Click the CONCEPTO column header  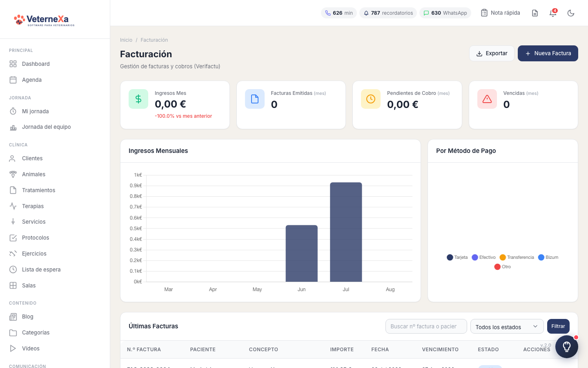(x=263, y=350)
